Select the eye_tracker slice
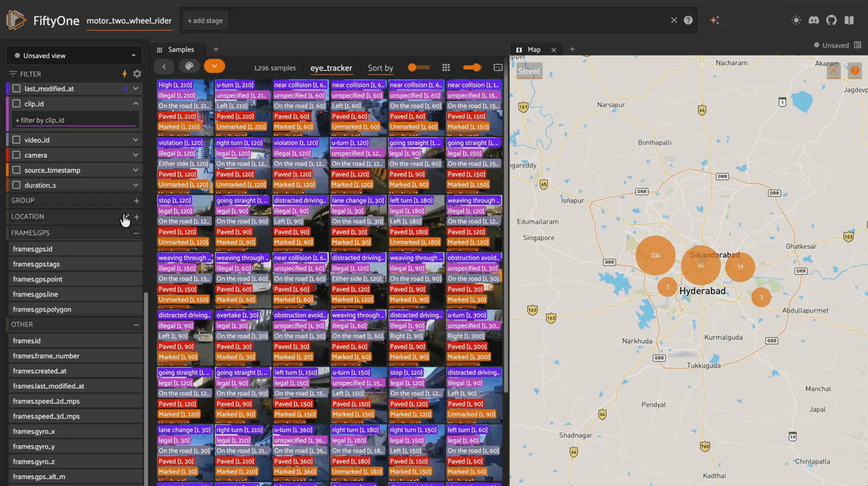 [x=331, y=68]
